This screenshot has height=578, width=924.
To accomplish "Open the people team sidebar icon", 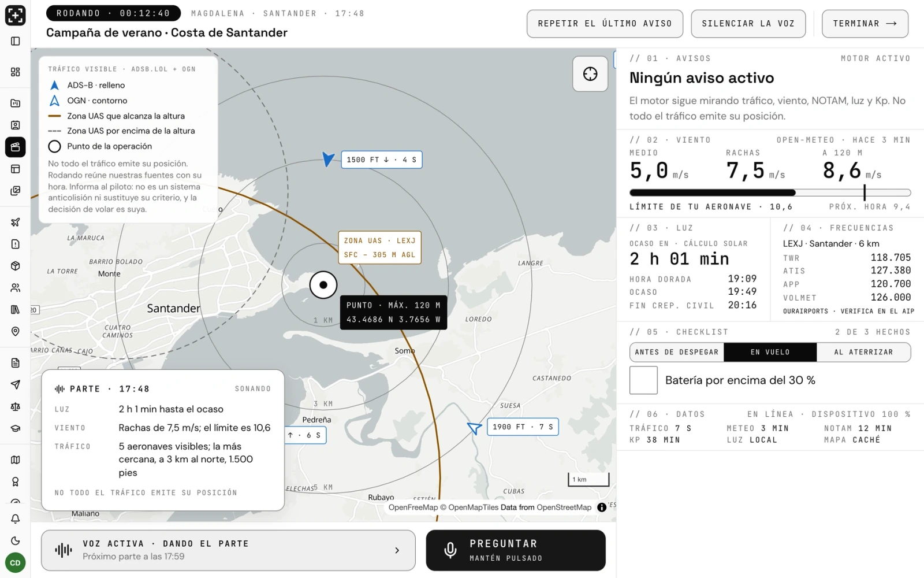I will point(16,287).
